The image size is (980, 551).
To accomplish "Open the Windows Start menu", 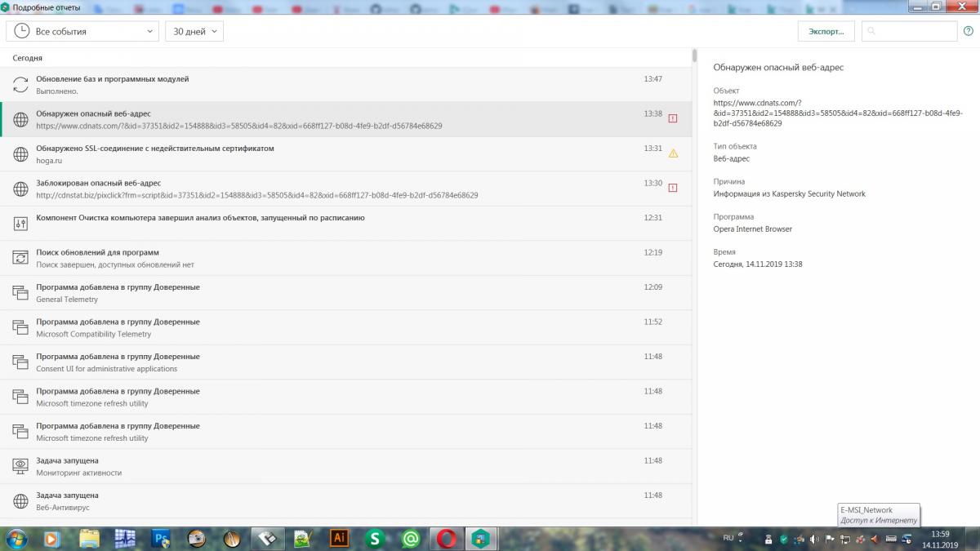I will [16, 539].
